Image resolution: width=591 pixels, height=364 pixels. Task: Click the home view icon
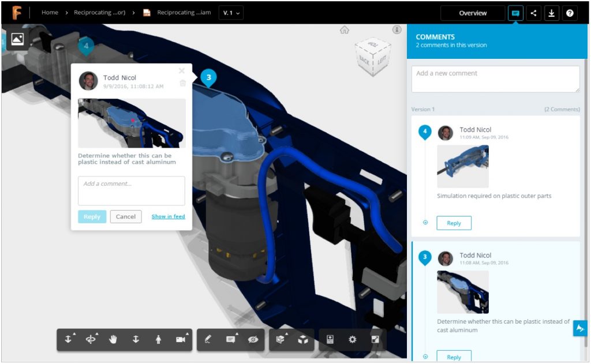[x=344, y=30]
